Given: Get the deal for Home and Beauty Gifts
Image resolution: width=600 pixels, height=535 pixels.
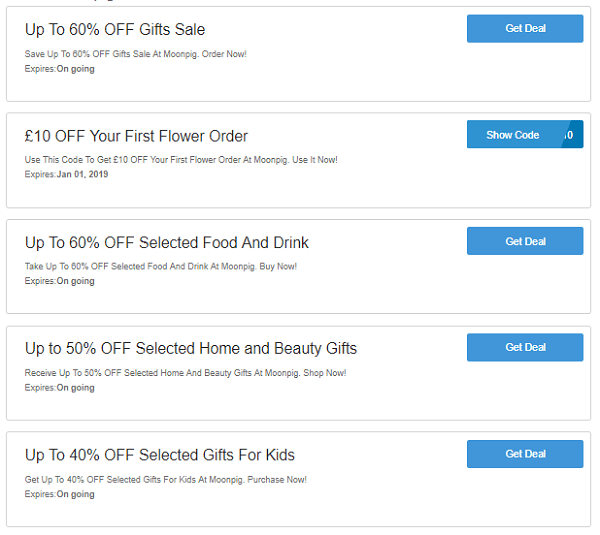Looking at the screenshot, I should point(524,347).
